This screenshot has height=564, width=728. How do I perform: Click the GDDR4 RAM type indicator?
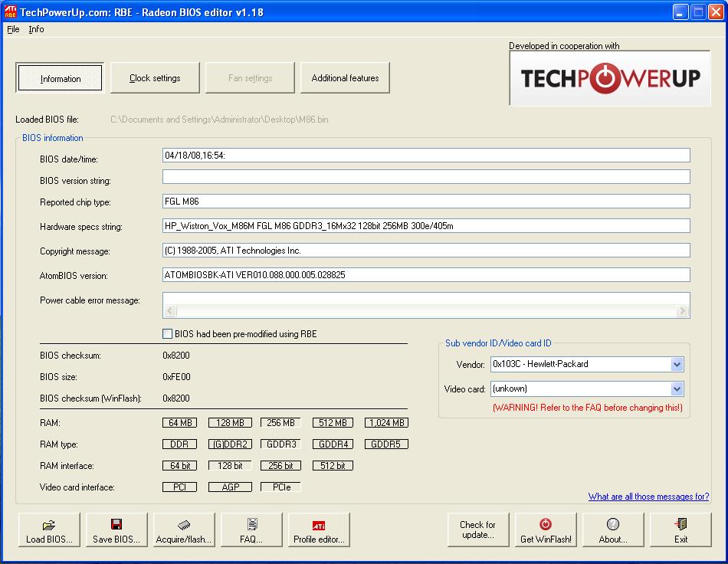point(333,444)
